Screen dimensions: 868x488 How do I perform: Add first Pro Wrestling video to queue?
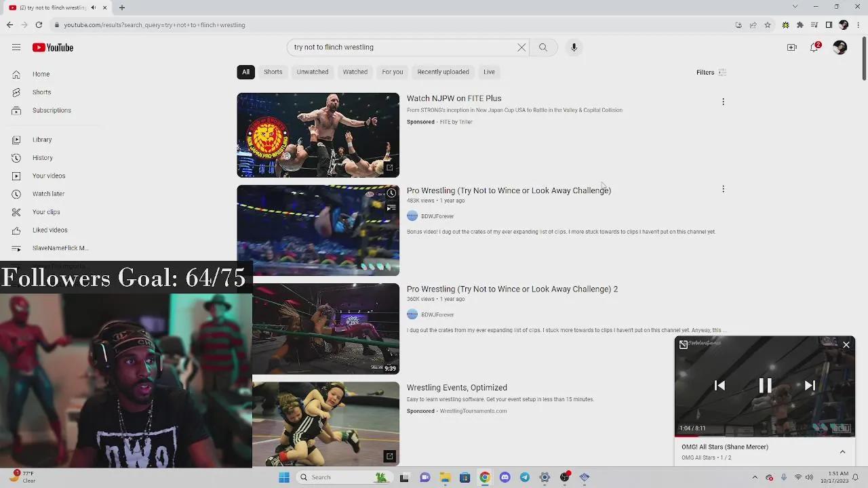click(x=391, y=208)
